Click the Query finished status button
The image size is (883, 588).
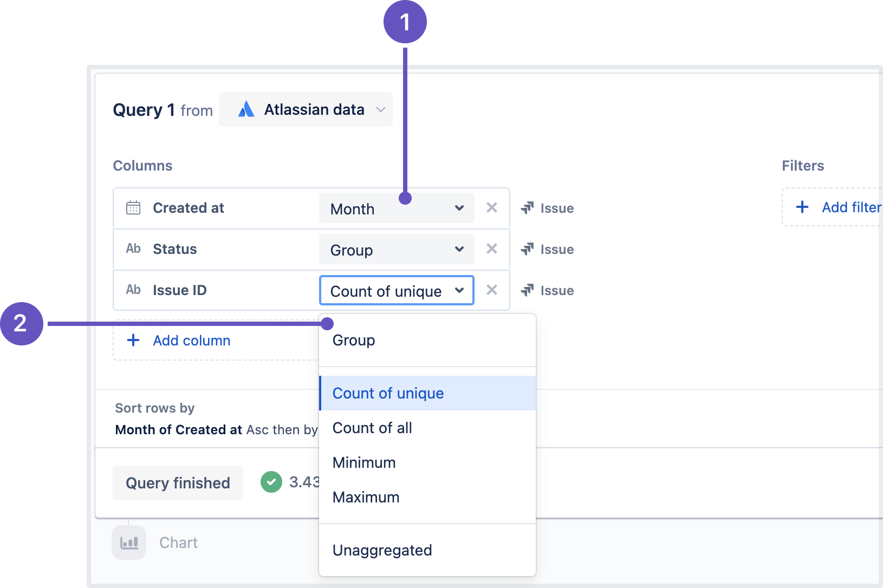pyautogui.click(x=178, y=483)
